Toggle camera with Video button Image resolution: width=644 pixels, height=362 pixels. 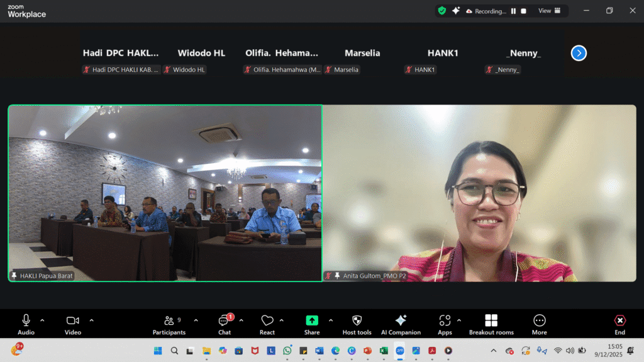(73, 324)
